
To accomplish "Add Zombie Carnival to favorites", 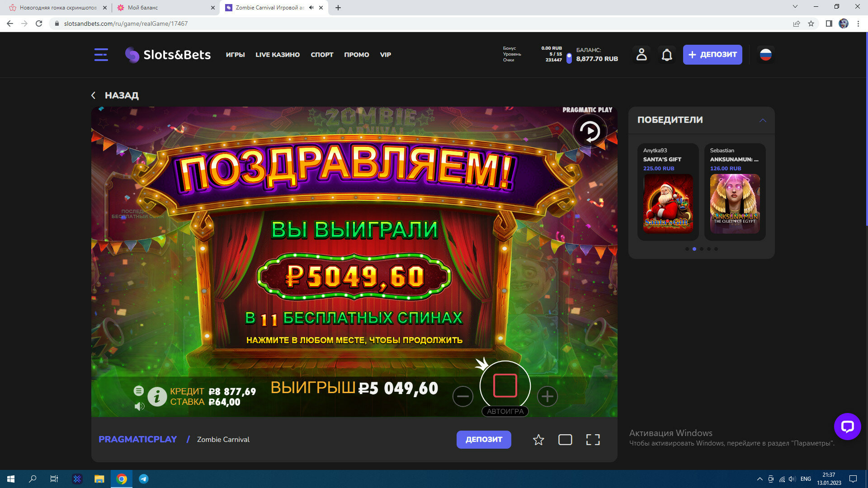I will click(538, 440).
